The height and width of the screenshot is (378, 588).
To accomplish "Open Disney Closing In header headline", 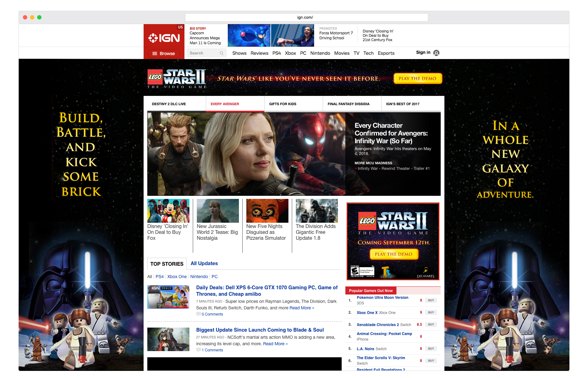I will point(378,36).
